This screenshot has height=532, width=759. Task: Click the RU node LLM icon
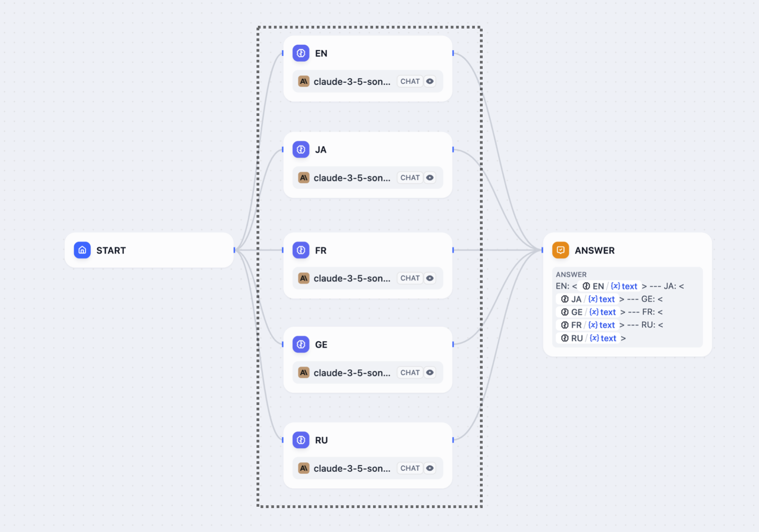click(301, 440)
